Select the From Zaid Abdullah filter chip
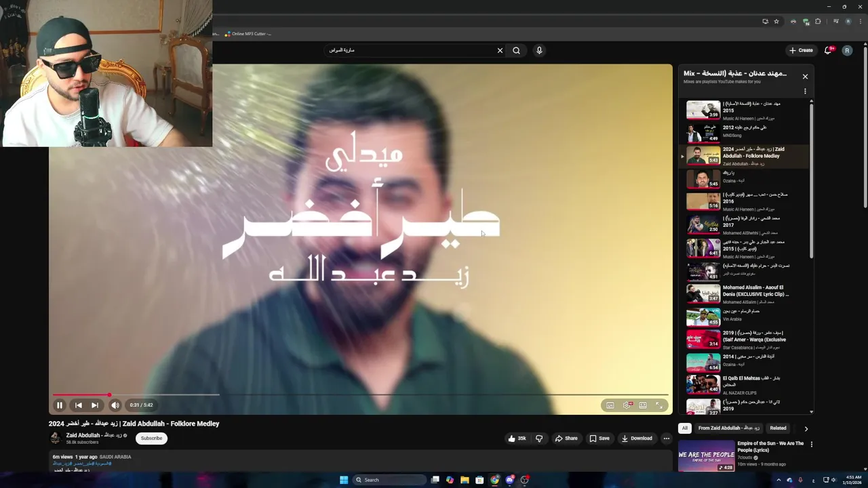 [729, 428]
